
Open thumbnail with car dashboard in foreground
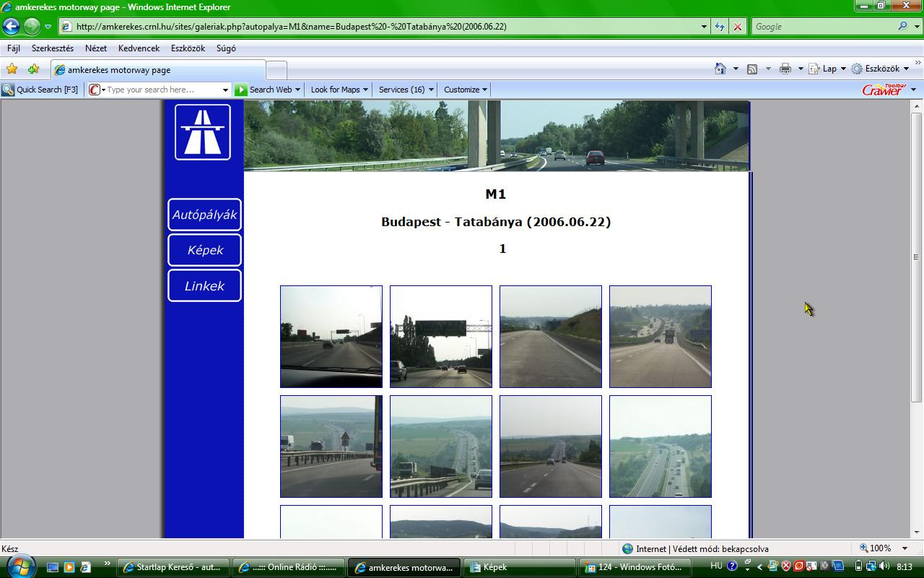tap(331, 337)
